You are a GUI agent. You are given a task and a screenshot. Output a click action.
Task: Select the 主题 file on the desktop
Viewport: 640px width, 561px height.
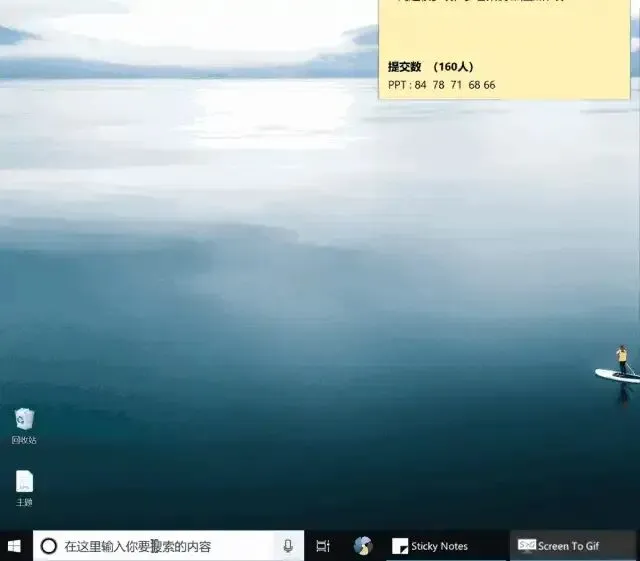point(24,488)
